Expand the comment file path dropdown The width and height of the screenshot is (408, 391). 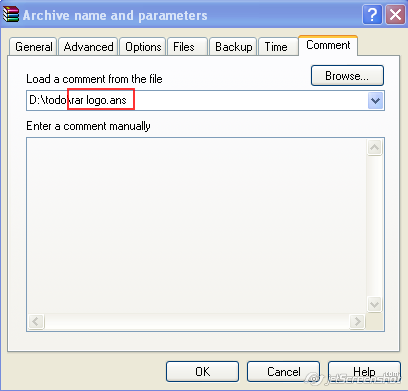tap(375, 100)
